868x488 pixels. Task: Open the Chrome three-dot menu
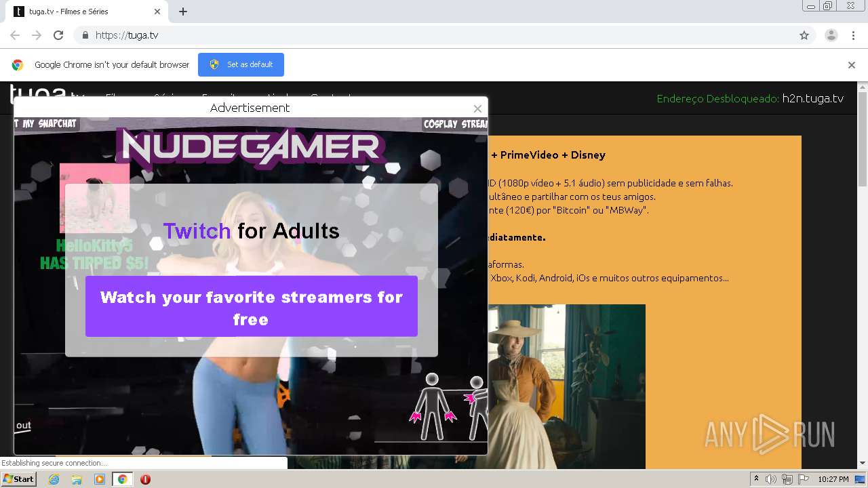[x=854, y=35]
